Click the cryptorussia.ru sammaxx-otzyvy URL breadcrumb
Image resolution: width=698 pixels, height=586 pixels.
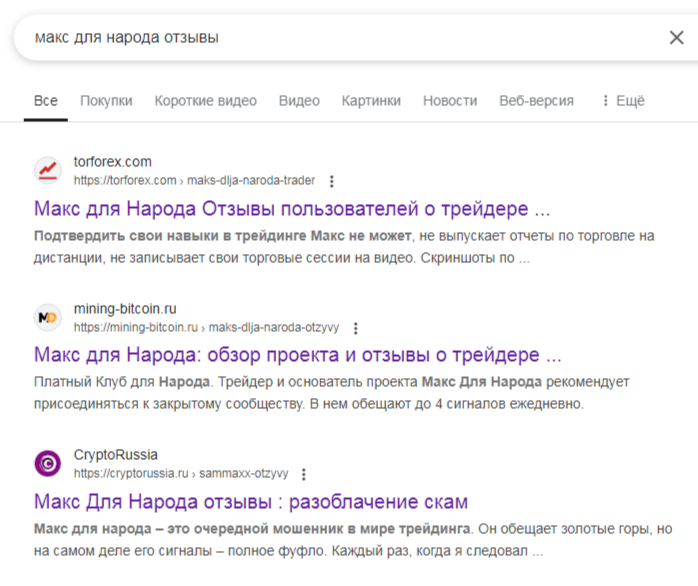[181, 473]
